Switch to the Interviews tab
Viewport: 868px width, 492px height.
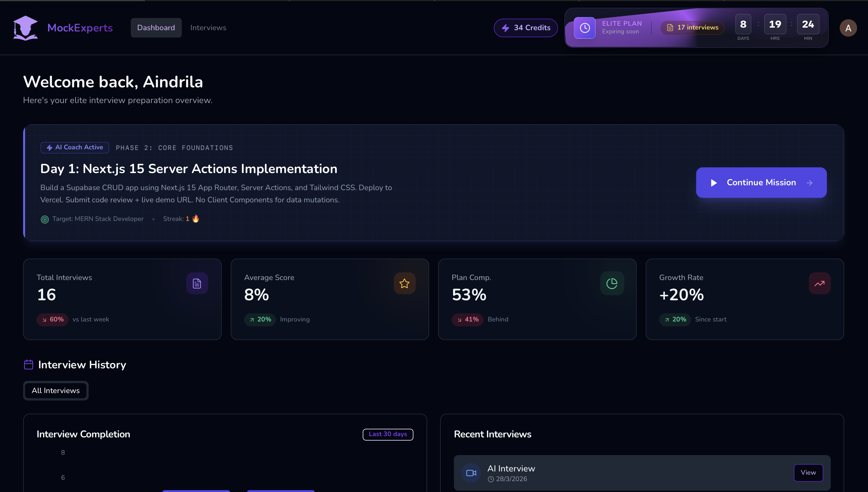pos(208,28)
